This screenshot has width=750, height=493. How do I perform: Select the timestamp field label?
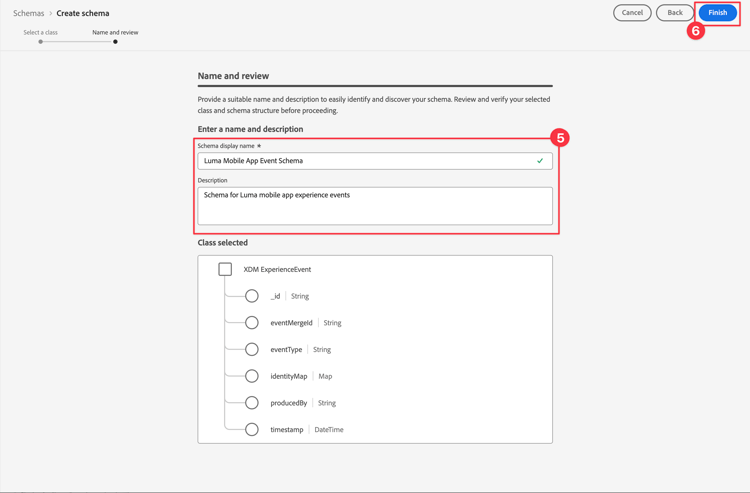click(286, 430)
